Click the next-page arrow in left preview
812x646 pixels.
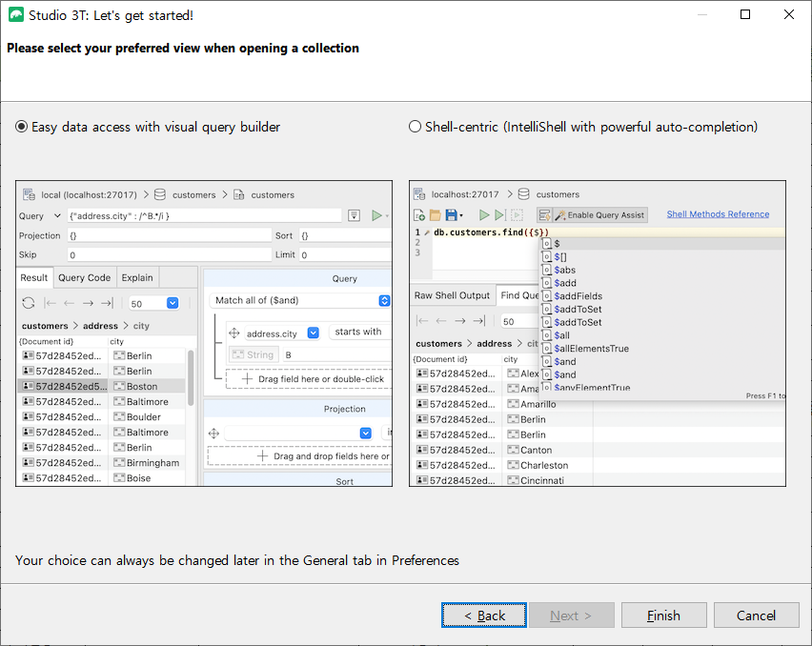pyautogui.click(x=88, y=303)
